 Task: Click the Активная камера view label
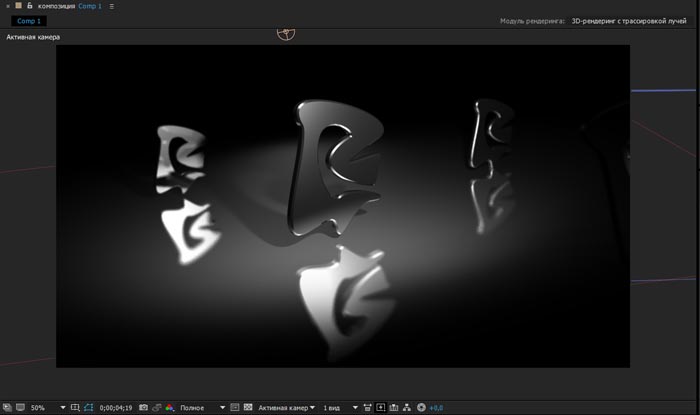33,37
